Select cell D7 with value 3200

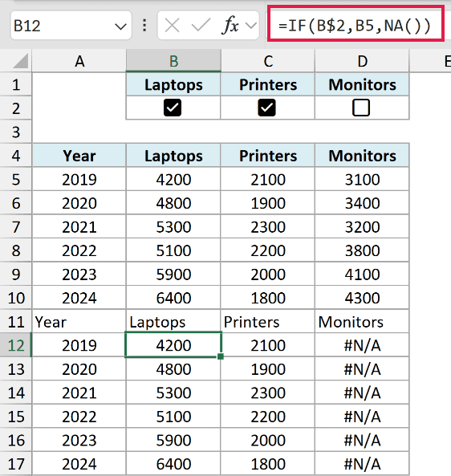pos(362,226)
